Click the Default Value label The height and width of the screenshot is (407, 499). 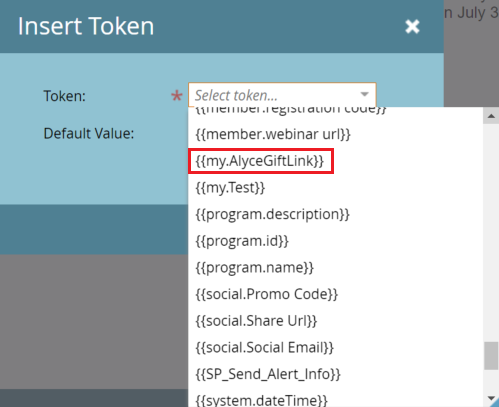(x=89, y=134)
